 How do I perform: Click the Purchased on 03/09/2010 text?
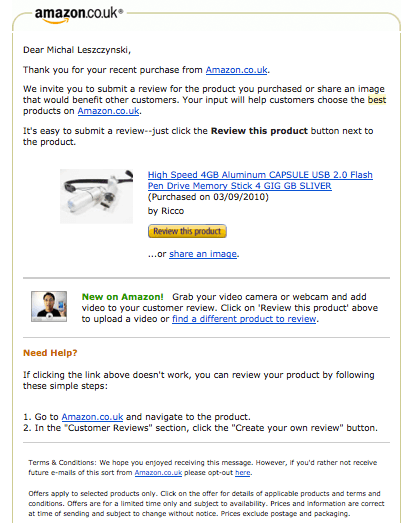tap(208, 197)
